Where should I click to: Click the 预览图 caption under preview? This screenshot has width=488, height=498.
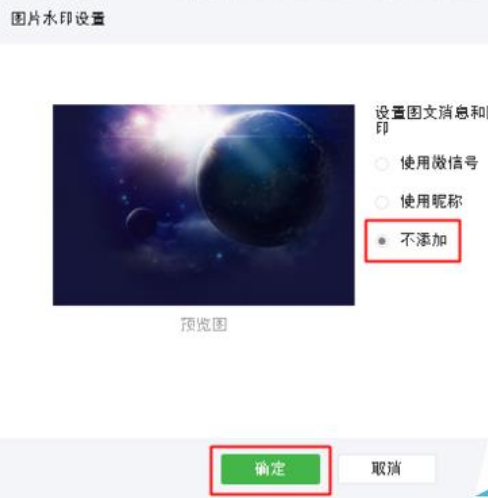[204, 325]
